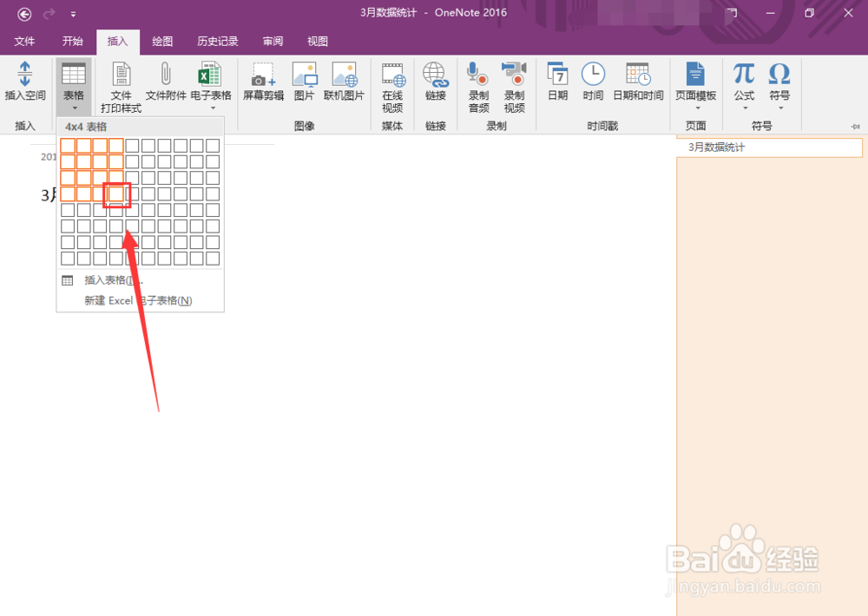This screenshot has height=616, width=868.
Task: Switch to the 绘图 ribbon tab
Action: click(164, 41)
